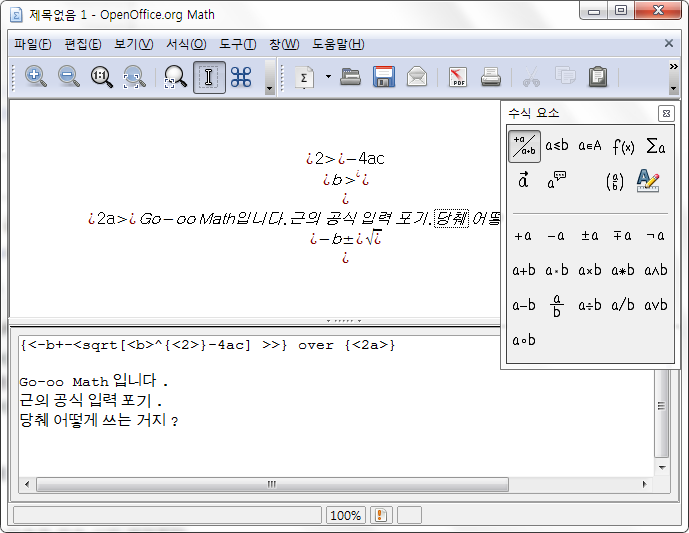Insert the a∗b asterisk multiplication element
The width and height of the screenshot is (689, 533).
pyautogui.click(x=623, y=270)
